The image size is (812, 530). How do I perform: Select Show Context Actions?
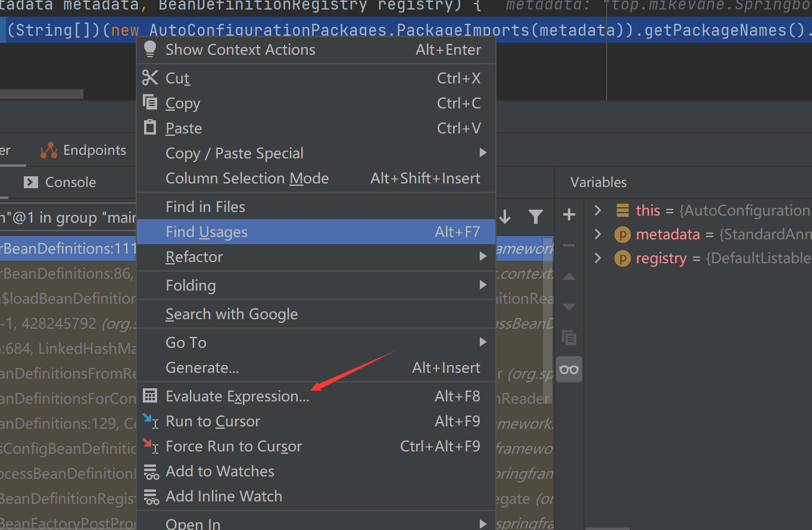click(316, 49)
